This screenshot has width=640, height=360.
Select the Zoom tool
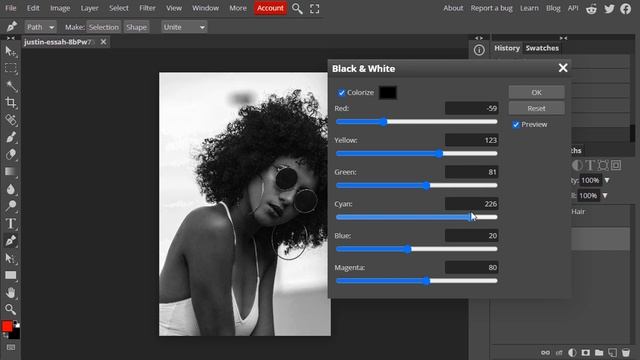coord(10,309)
